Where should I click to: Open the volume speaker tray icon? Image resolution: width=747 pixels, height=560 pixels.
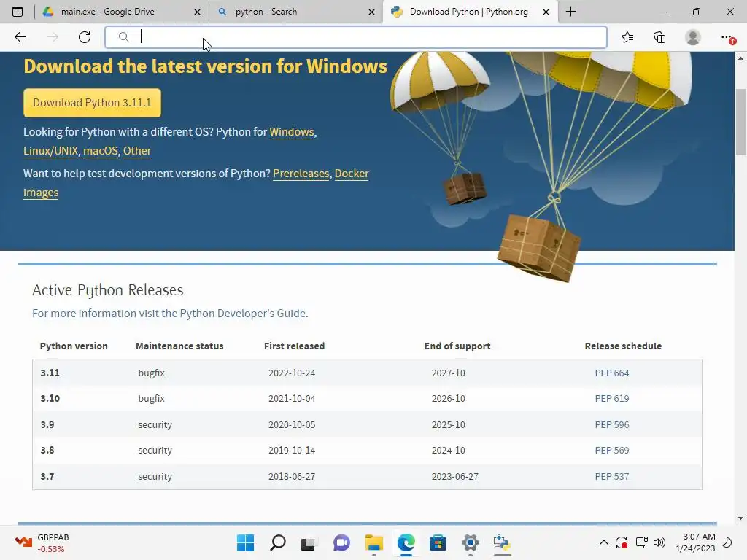[659, 542]
